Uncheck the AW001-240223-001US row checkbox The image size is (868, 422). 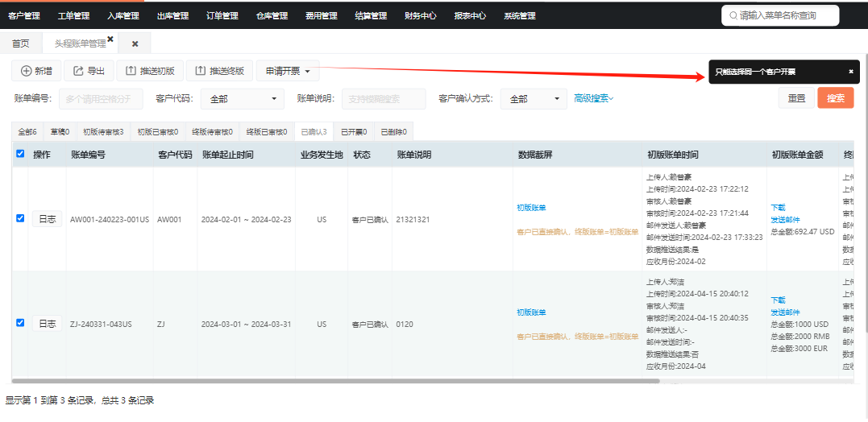point(20,218)
